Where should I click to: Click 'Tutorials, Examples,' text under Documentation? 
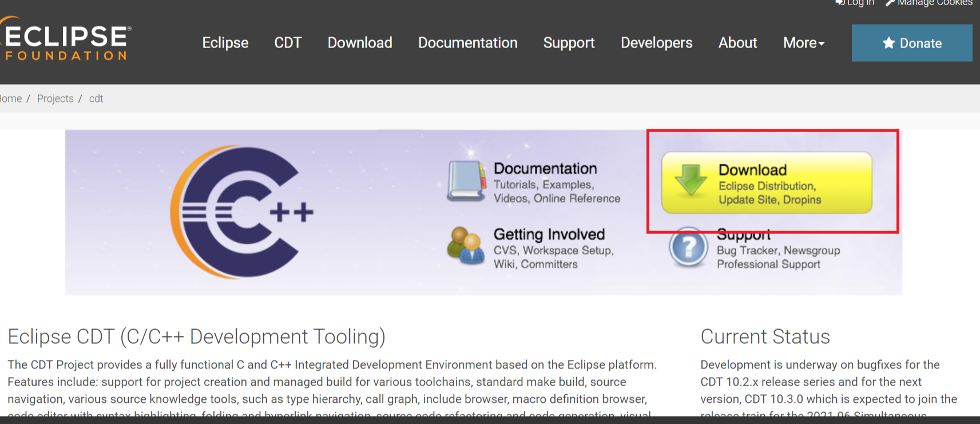pos(544,185)
